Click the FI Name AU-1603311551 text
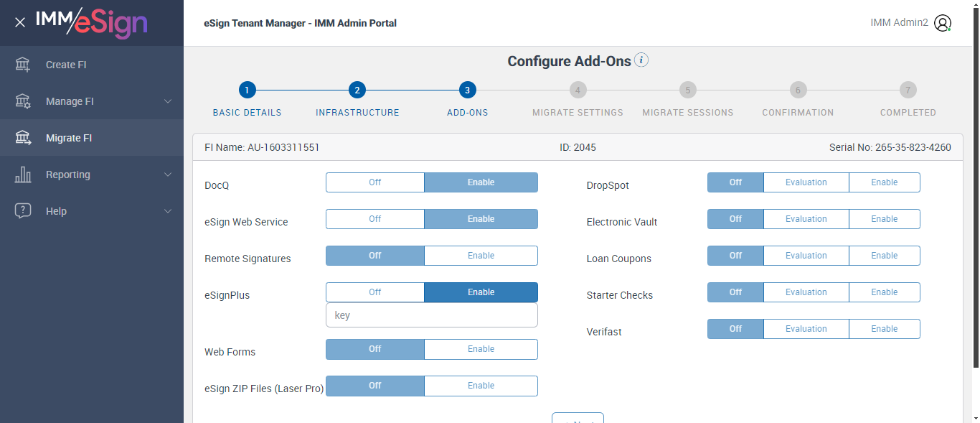 (262, 147)
